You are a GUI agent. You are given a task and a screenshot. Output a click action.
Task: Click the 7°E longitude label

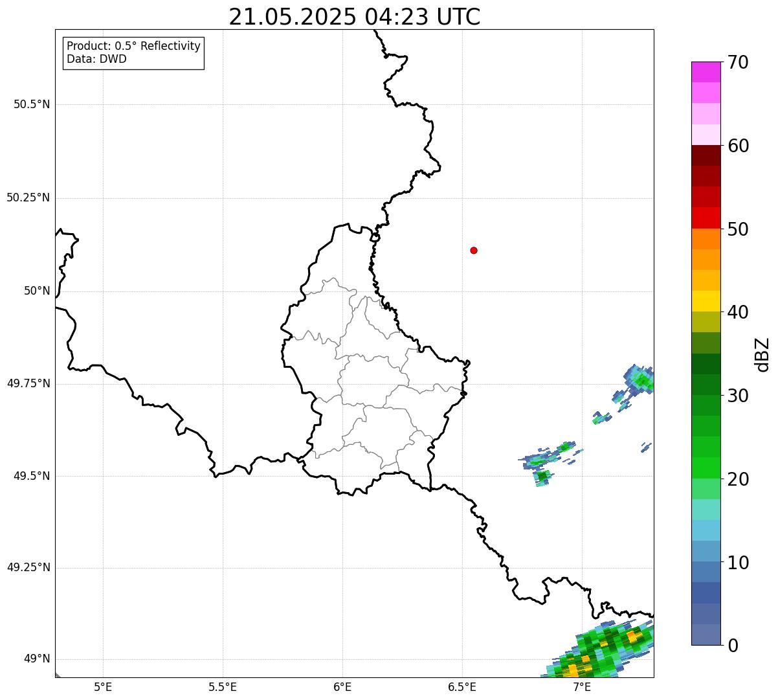coord(582,686)
